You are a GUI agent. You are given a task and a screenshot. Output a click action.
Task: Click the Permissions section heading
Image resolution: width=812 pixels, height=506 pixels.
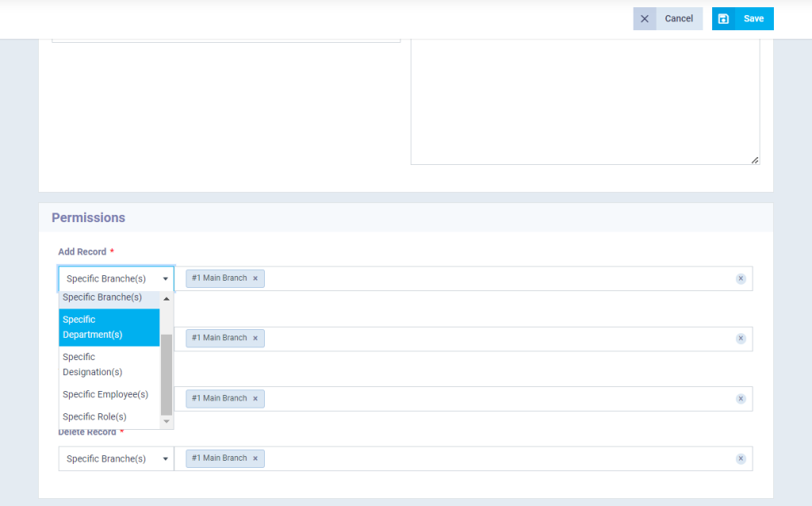click(x=89, y=217)
